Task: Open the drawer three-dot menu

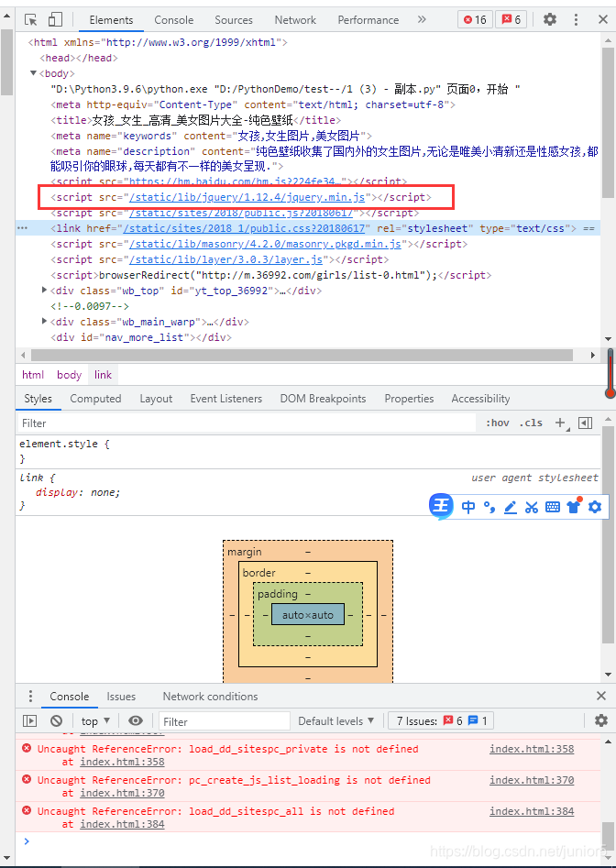Action: 30,696
